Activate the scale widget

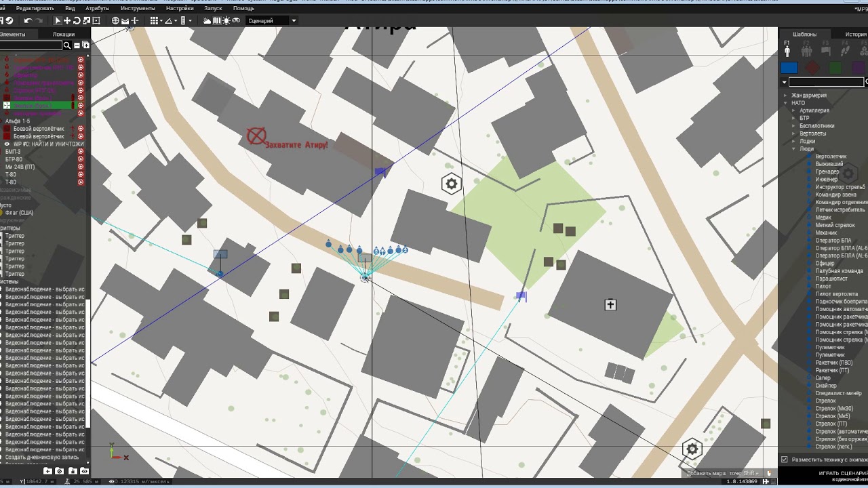pyautogui.click(x=86, y=21)
